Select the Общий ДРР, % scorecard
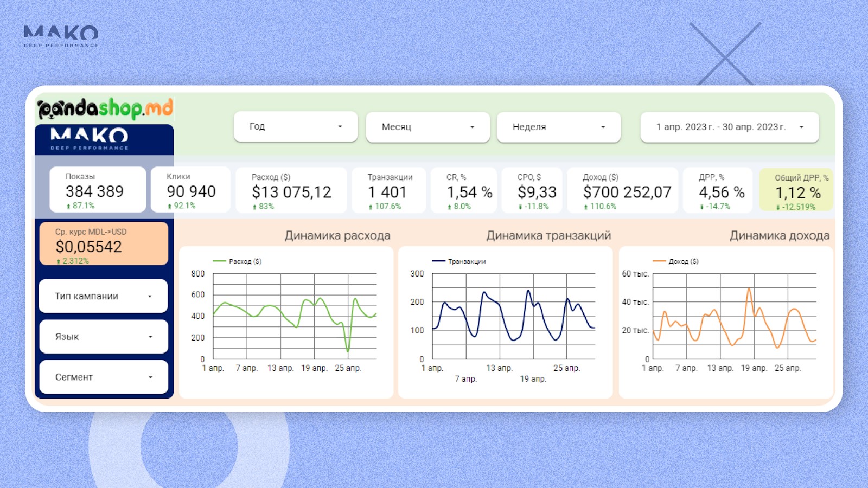This screenshot has height=488, width=868. click(x=796, y=190)
